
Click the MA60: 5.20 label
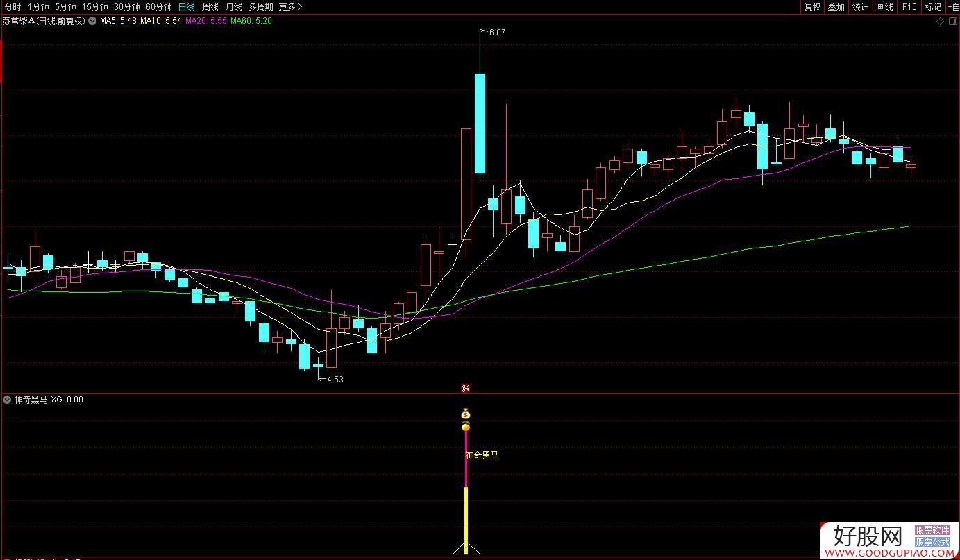pyautogui.click(x=251, y=21)
